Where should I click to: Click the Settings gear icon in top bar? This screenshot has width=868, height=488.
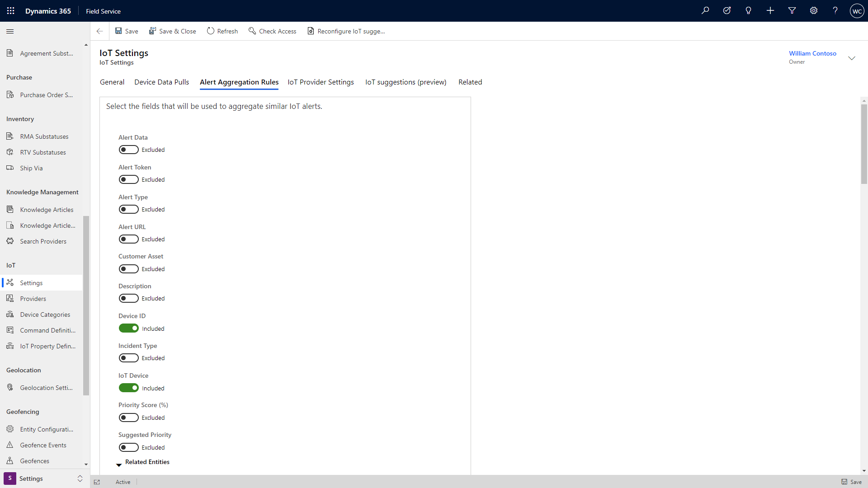point(814,11)
